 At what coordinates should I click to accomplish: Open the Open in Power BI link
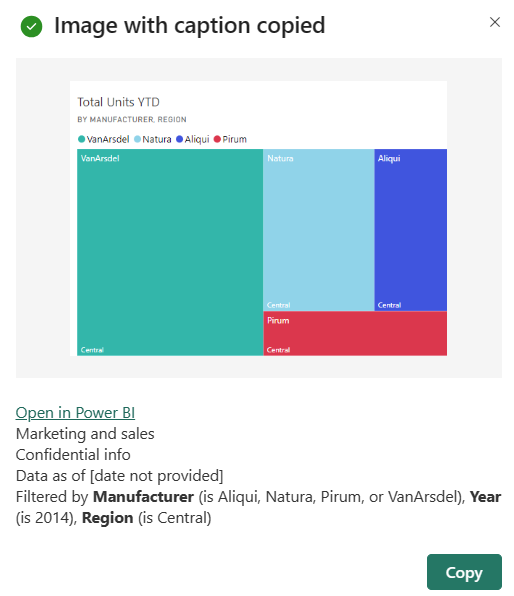(x=75, y=412)
